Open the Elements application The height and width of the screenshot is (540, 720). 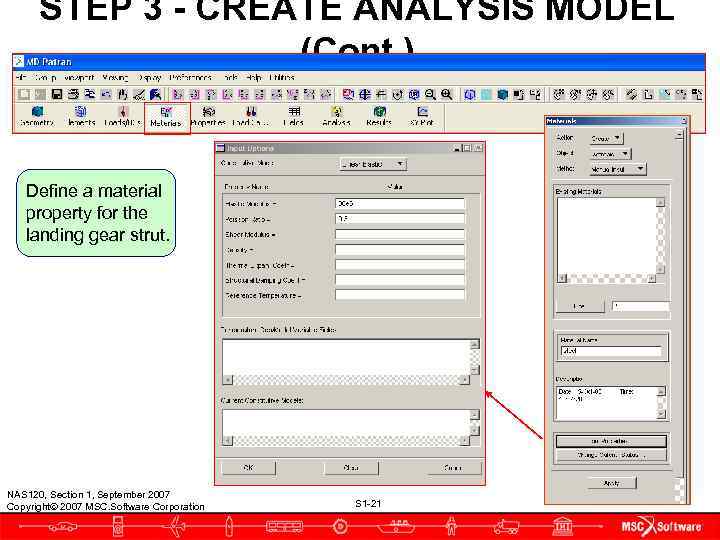pos(80,116)
